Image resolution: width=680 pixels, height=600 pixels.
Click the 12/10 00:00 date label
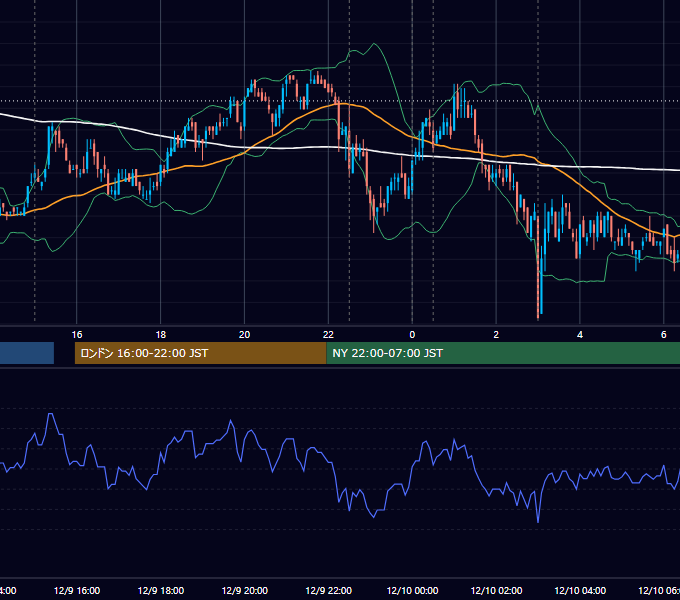412,590
